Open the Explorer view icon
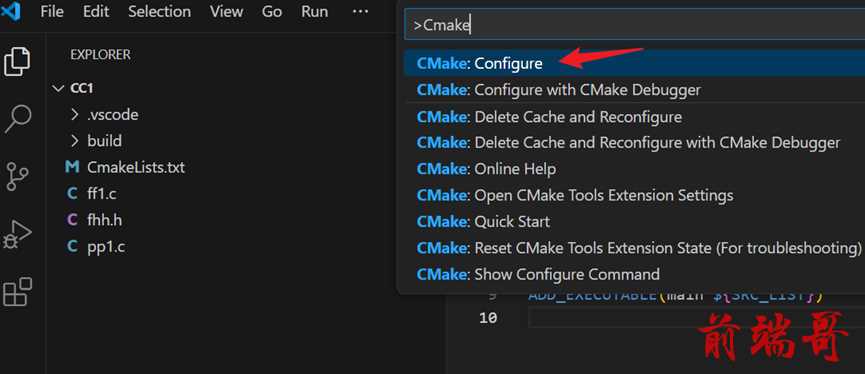 [x=17, y=61]
